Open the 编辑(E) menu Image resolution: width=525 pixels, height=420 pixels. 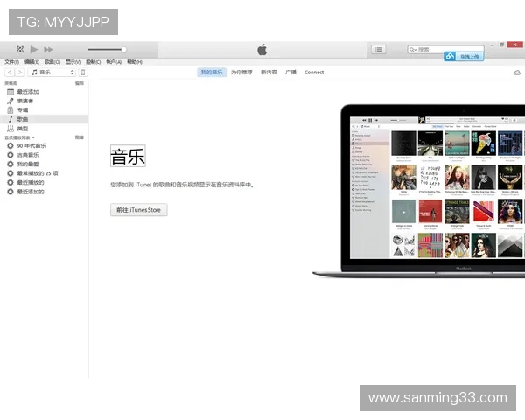pyautogui.click(x=31, y=62)
